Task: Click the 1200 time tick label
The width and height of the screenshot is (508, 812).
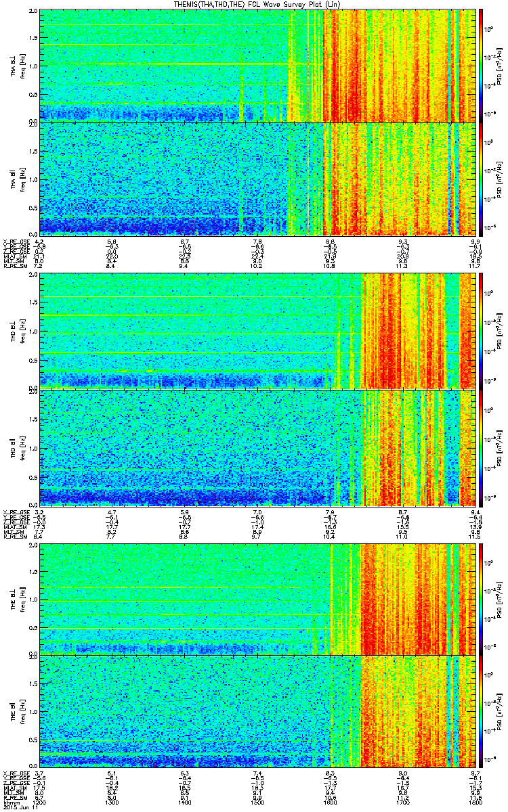Action: click(x=39, y=803)
